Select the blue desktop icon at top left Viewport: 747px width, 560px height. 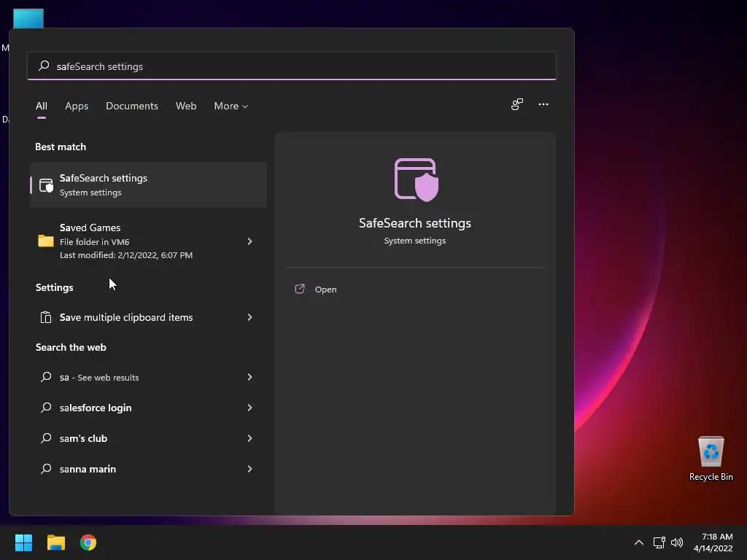(x=28, y=18)
